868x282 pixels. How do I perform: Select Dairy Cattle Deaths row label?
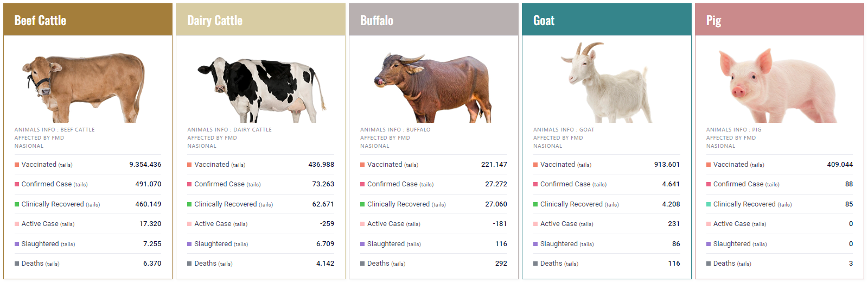(206, 264)
